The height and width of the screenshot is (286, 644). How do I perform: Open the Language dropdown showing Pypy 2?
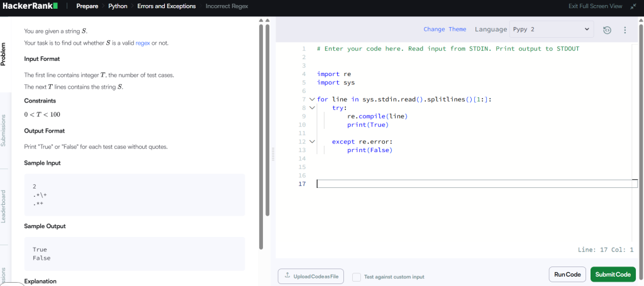click(551, 30)
